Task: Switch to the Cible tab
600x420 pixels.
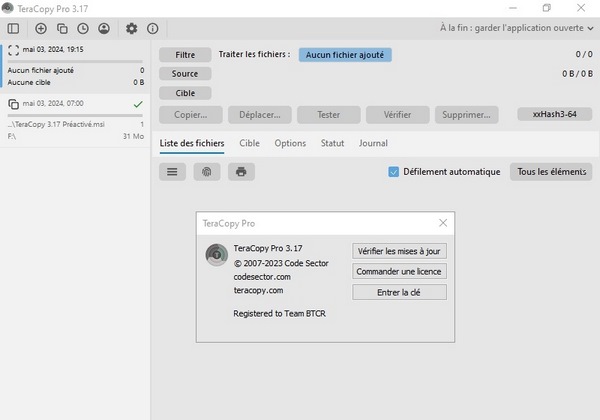Action: click(249, 143)
